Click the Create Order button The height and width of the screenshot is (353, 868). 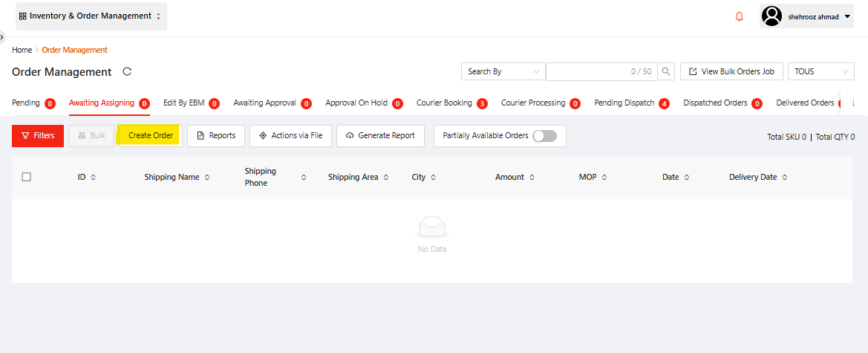pos(151,136)
